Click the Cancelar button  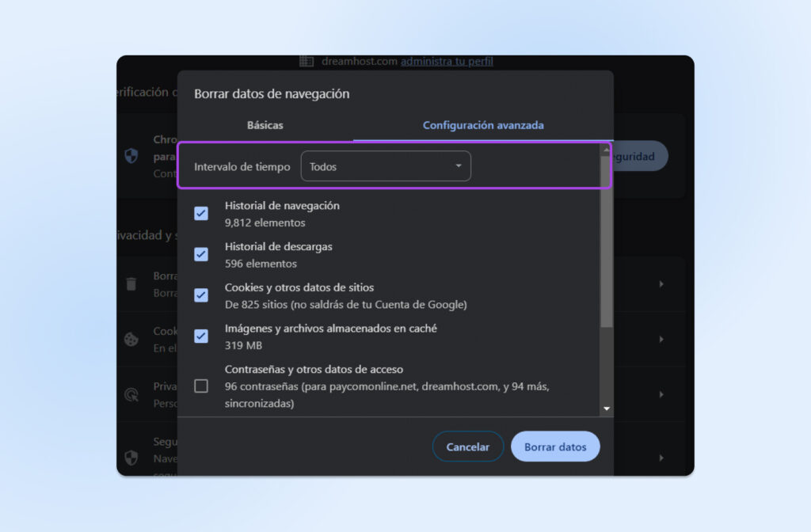coord(467,446)
